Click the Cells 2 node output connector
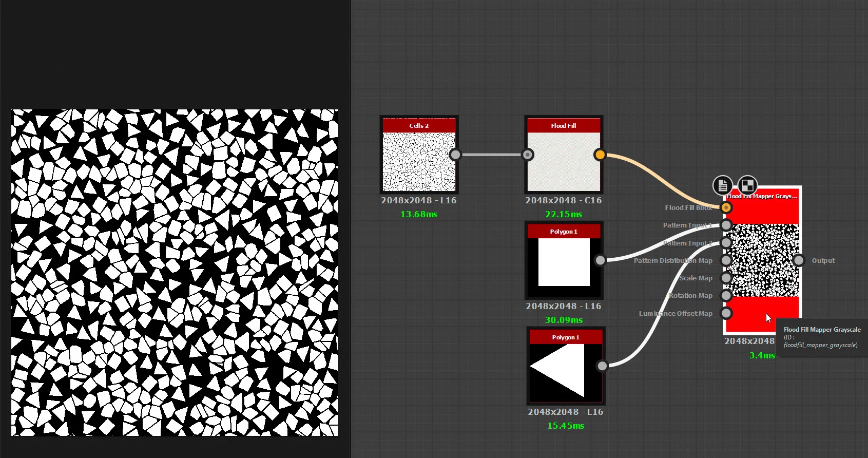Viewport: 868px width, 458px height. click(x=455, y=155)
